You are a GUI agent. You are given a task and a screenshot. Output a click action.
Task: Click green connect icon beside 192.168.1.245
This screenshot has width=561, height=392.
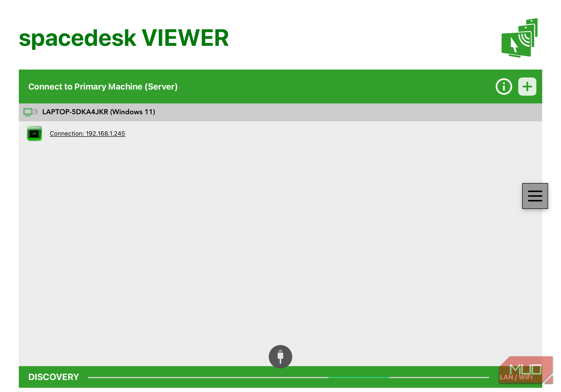34,133
